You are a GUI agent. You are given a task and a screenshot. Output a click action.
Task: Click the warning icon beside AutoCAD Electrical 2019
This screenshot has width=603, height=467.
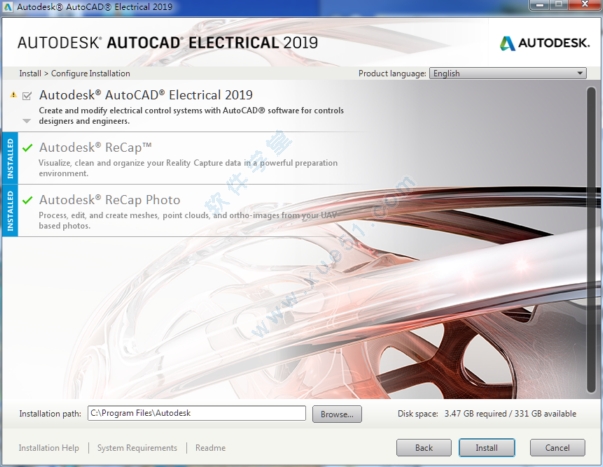click(13, 95)
